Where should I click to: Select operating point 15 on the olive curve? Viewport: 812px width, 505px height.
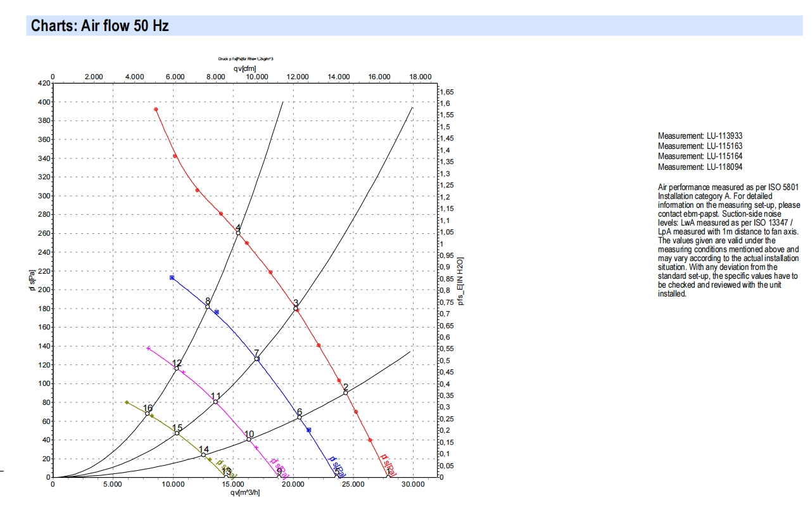[177, 433]
